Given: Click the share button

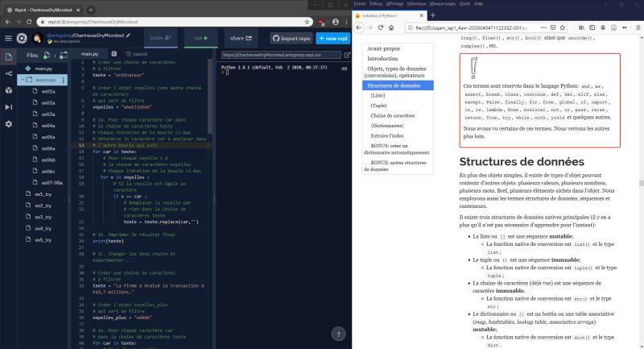Looking at the screenshot, I should [x=241, y=38].
